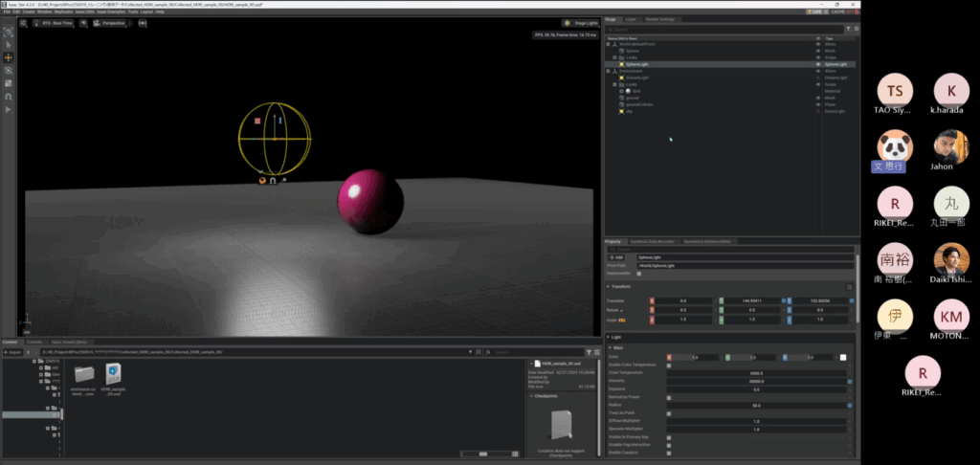Select the arrow selection tool in left toolbar
Viewport: 980px width, 465px height.
9,44
